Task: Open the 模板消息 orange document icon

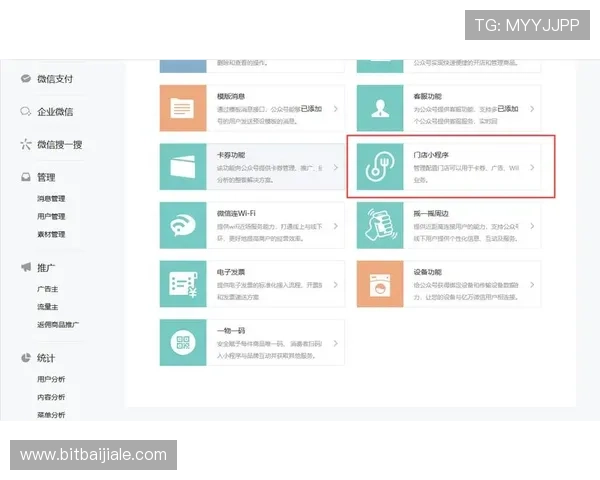Action: tap(183, 108)
